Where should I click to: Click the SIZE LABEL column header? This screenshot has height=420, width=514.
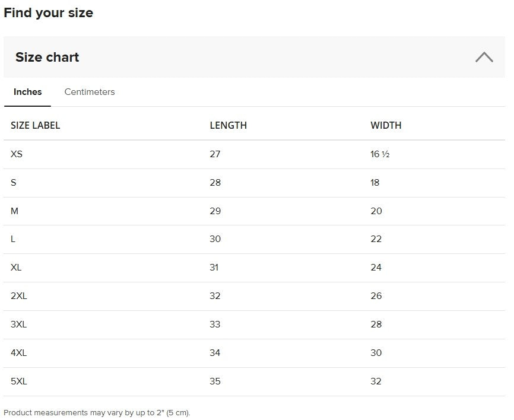pos(36,126)
